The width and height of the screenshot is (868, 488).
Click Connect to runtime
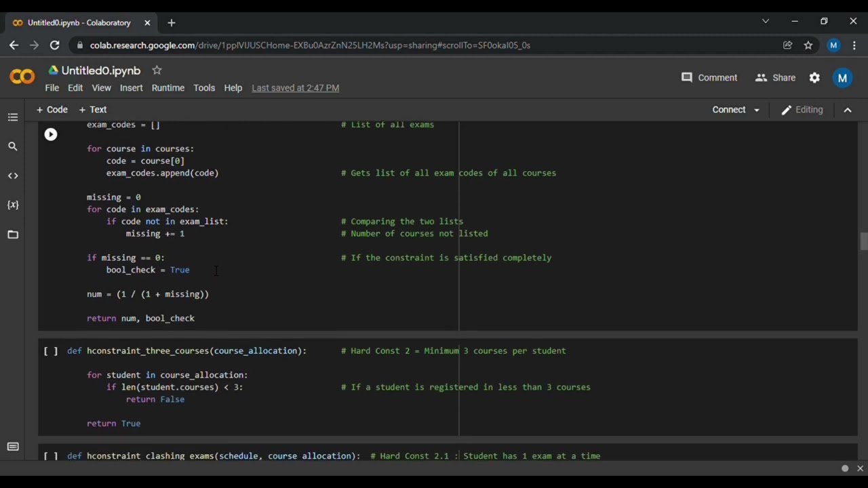point(728,109)
